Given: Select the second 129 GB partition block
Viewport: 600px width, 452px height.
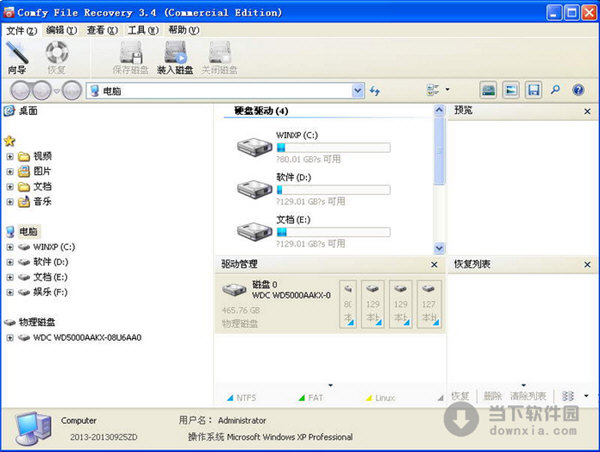Looking at the screenshot, I should [x=400, y=304].
